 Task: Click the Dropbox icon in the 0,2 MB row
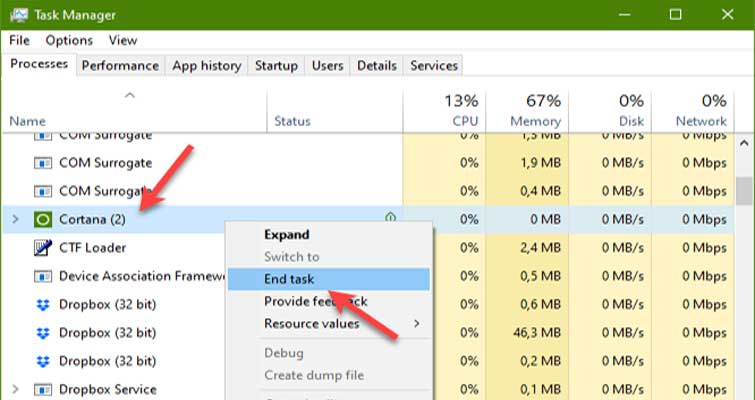click(x=43, y=361)
